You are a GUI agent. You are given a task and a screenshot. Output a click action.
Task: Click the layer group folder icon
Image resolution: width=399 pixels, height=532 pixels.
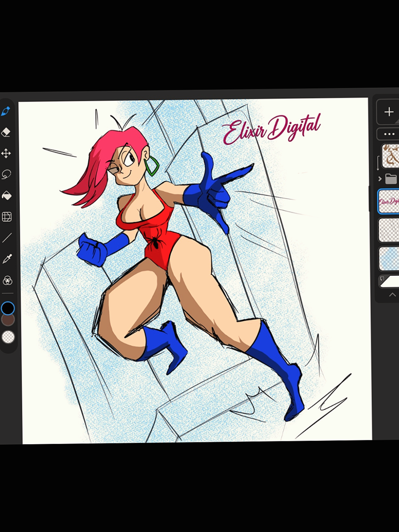coord(391,179)
